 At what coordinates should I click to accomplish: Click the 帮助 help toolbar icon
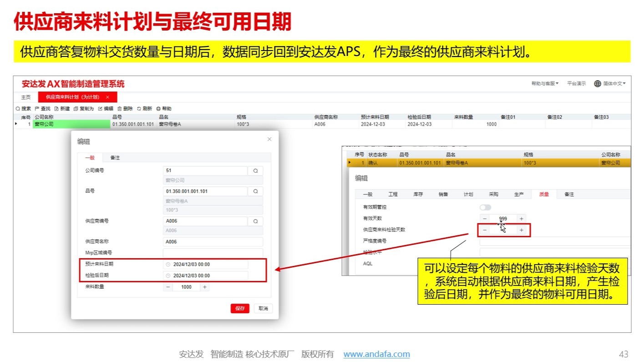click(158, 109)
